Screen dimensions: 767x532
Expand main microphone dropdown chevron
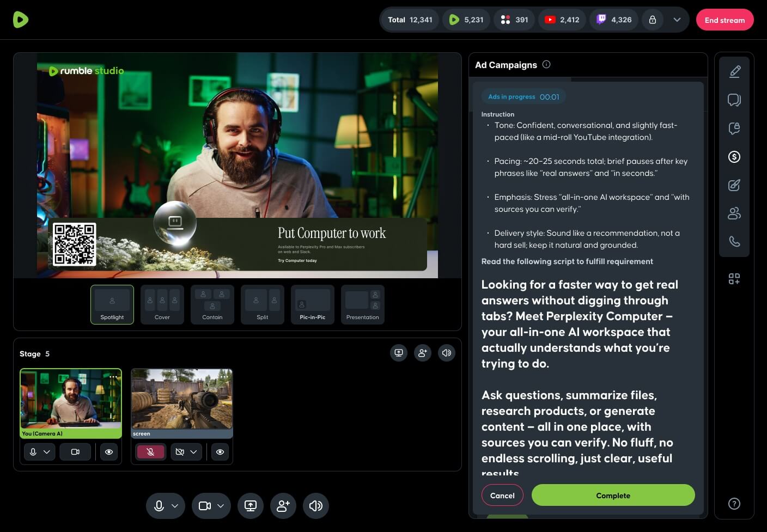click(x=175, y=506)
